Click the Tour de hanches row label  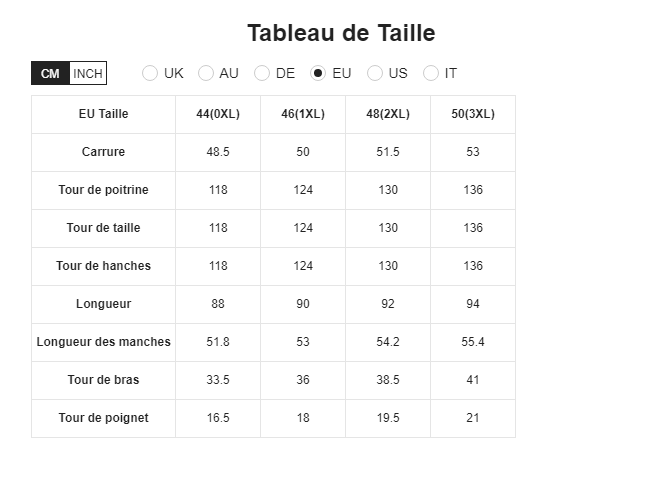click(x=104, y=266)
